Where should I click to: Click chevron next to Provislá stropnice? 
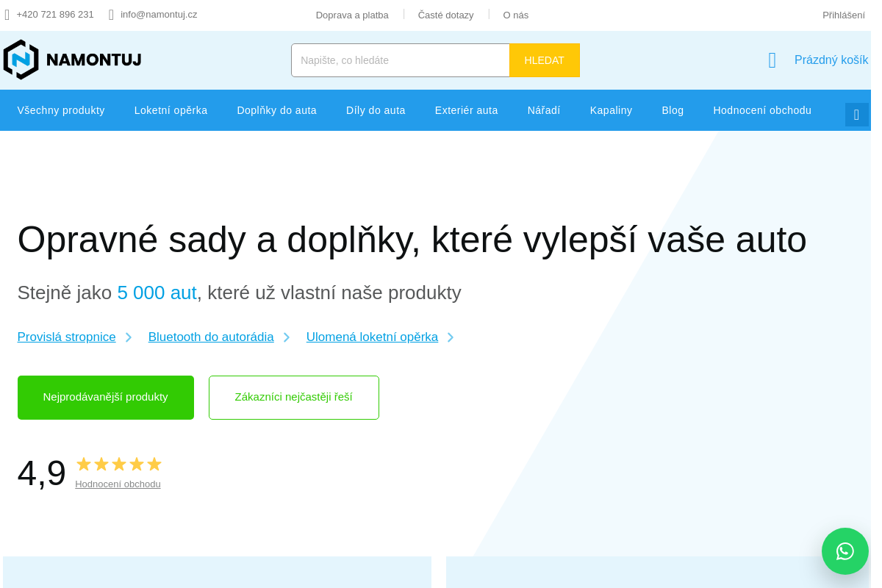129,337
